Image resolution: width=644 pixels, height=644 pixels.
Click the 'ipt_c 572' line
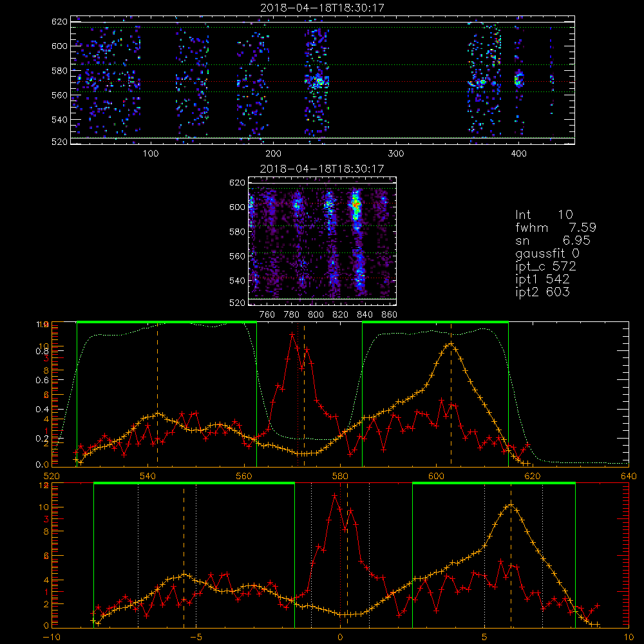point(546,267)
